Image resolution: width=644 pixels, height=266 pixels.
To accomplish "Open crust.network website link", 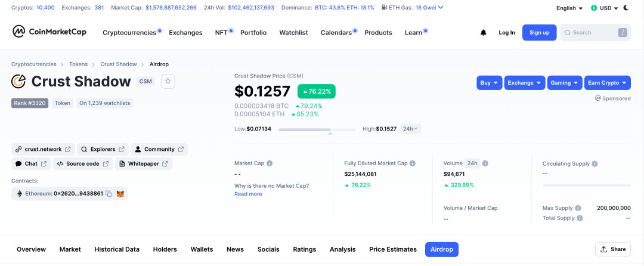I will coord(43,150).
